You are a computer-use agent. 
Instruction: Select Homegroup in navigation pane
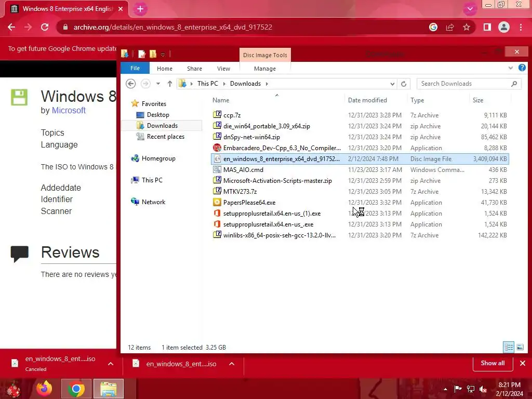(x=158, y=158)
